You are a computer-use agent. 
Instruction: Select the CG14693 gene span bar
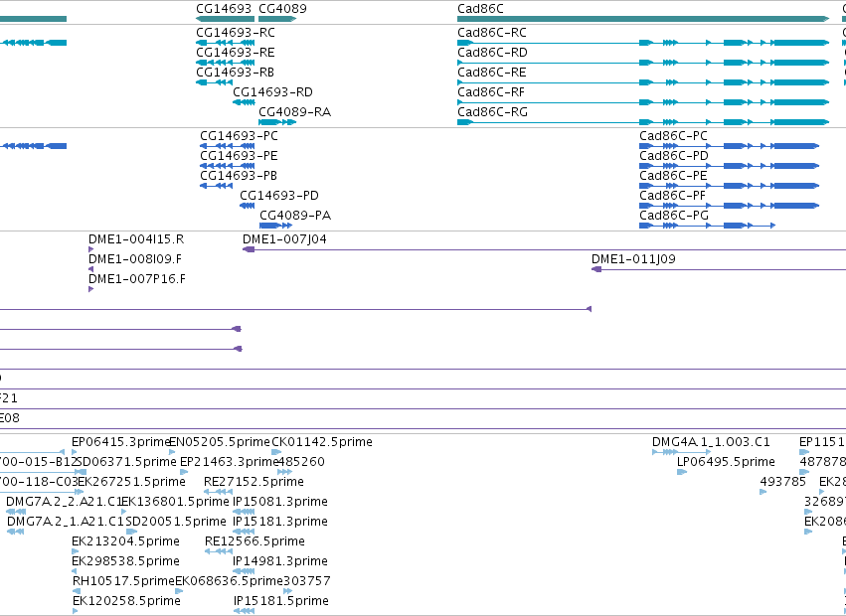[x=225, y=19]
